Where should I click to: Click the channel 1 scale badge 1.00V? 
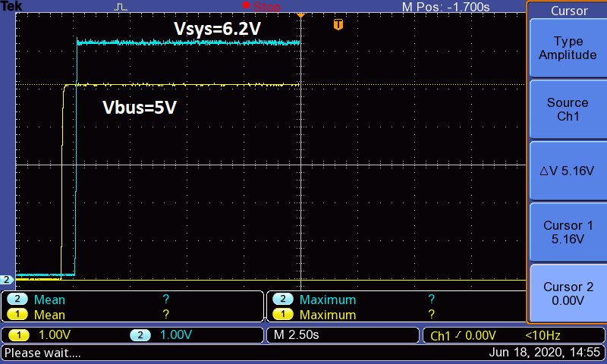[18, 334]
